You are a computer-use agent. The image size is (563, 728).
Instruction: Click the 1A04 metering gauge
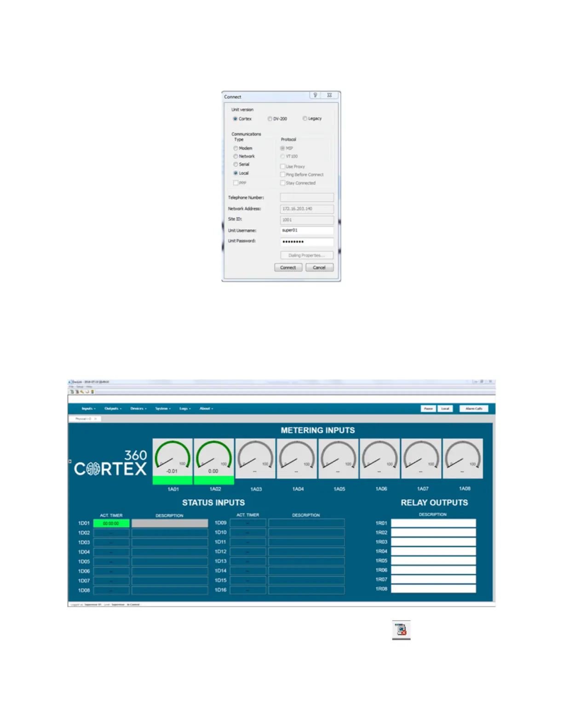297,458
